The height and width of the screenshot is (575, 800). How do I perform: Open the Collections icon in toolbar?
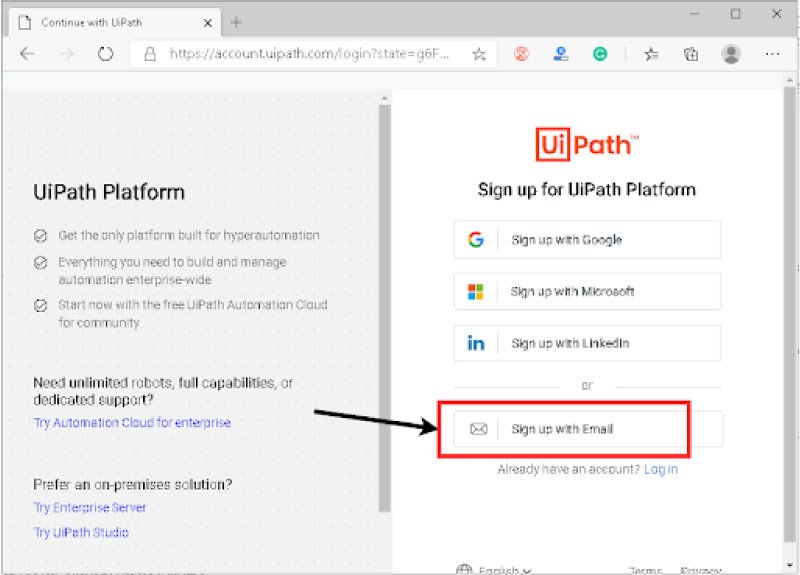pyautogui.click(x=691, y=54)
